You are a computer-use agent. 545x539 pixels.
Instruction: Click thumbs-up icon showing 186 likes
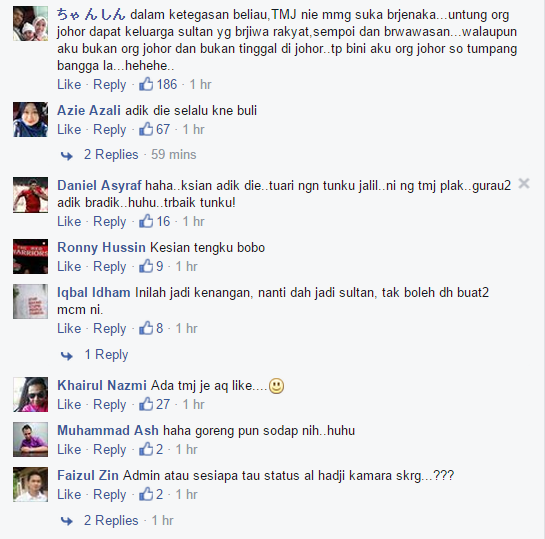click(x=146, y=84)
